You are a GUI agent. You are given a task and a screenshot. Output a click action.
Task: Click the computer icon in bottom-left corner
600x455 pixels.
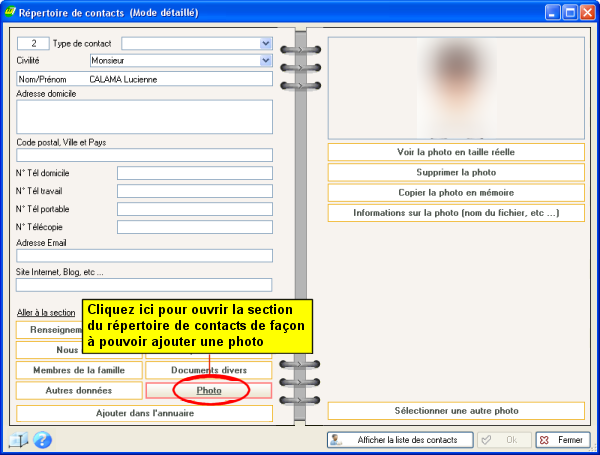click(18, 439)
